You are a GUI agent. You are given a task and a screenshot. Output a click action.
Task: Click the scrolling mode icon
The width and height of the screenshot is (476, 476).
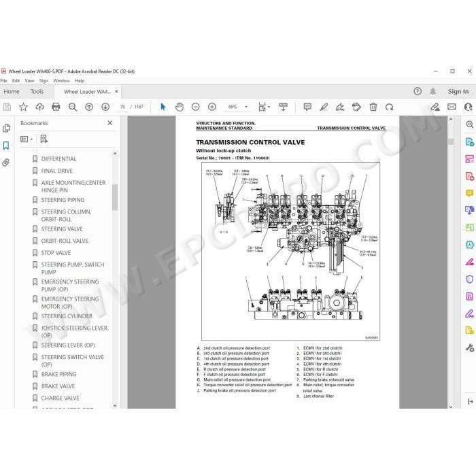point(284,107)
